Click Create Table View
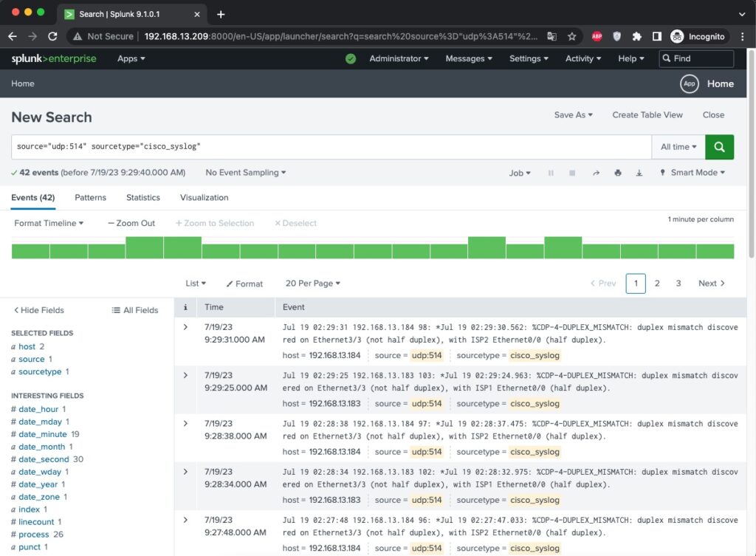The width and height of the screenshot is (756, 556). click(647, 115)
